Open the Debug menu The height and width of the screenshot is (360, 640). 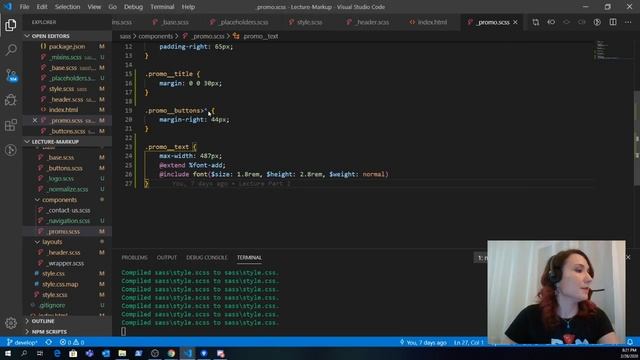click(x=133, y=7)
